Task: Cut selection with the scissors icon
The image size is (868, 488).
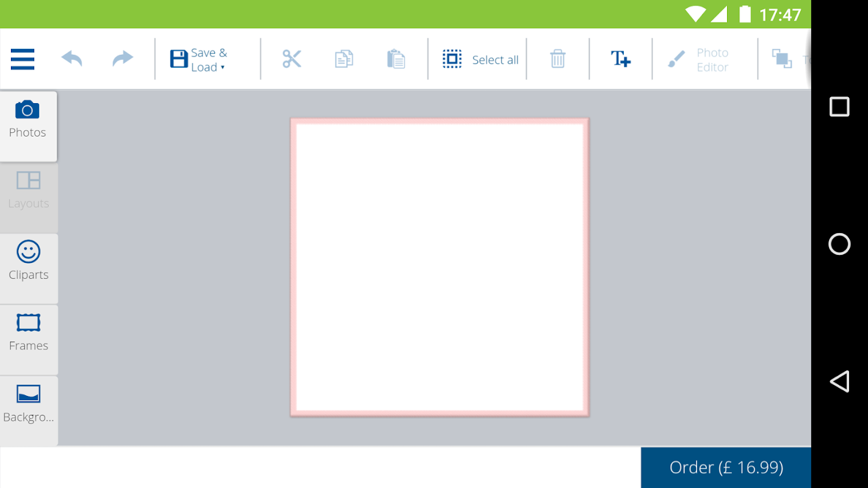Action: (292, 59)
